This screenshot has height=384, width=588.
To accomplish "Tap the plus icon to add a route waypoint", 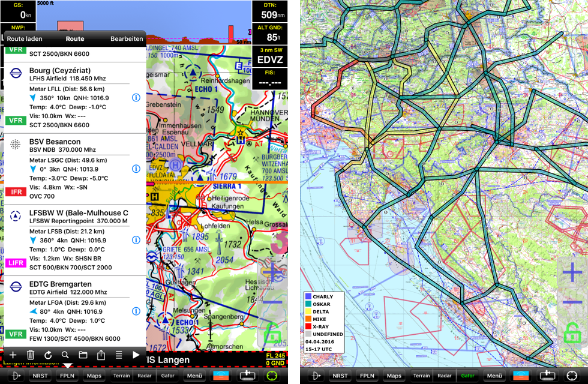I will 13,355.
